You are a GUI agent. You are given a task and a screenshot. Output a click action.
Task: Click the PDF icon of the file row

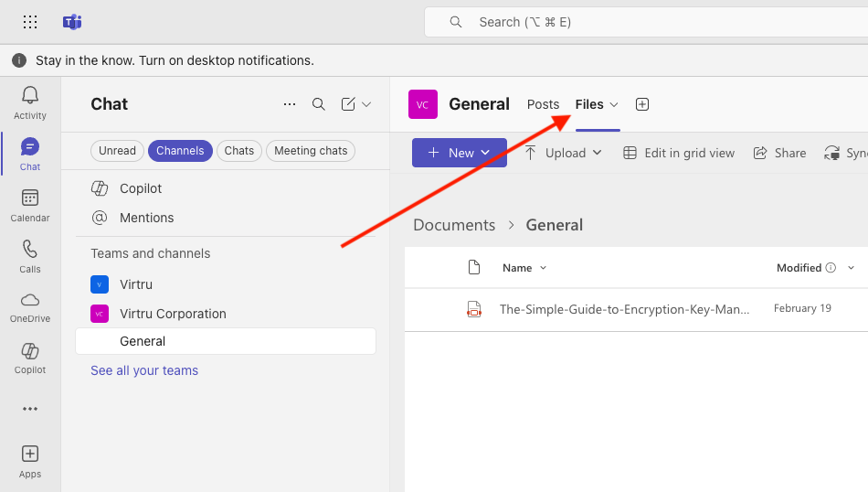click(474, 308)
